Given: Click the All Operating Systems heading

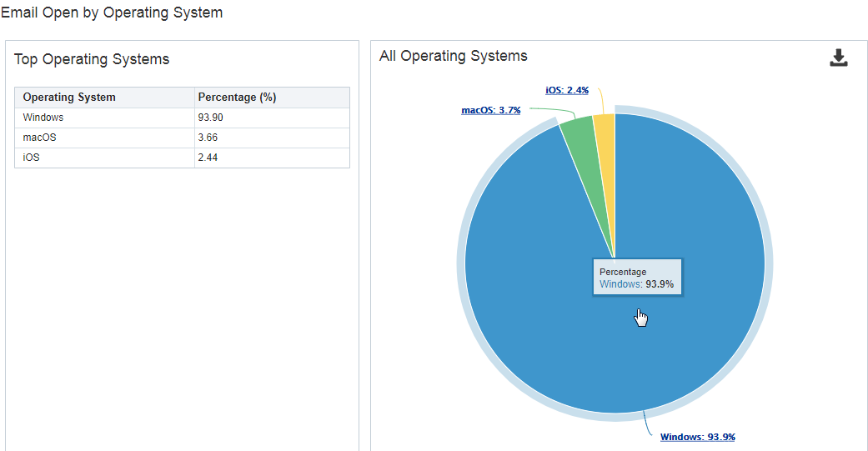Looking at the screenshot, I should 453,56.
